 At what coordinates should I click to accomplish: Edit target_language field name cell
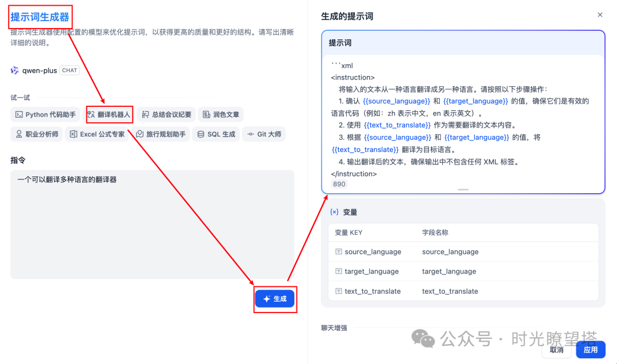click(x=450, y=271)
